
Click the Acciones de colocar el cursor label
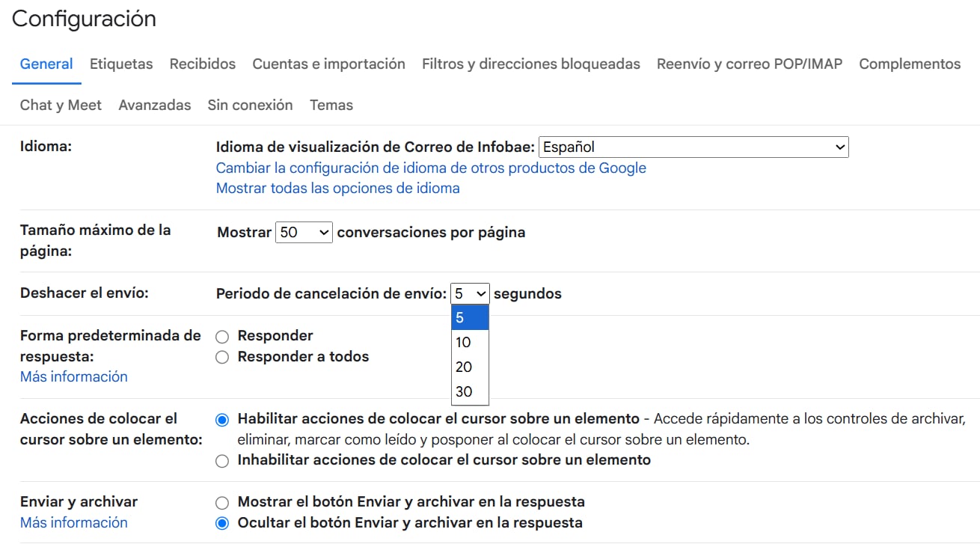tap(111, 430)
